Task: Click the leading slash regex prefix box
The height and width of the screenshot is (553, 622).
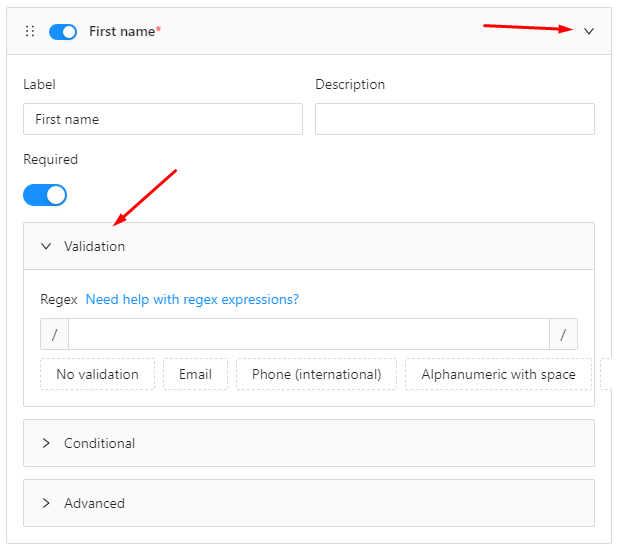Action: (x=54, y=334)
